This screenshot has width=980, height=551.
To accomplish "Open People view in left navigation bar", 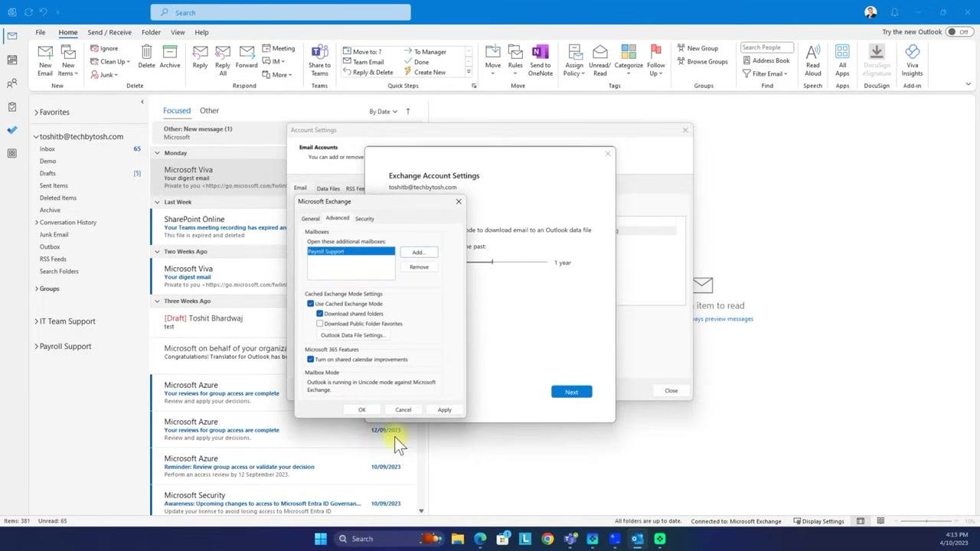I will click(11, 83).
